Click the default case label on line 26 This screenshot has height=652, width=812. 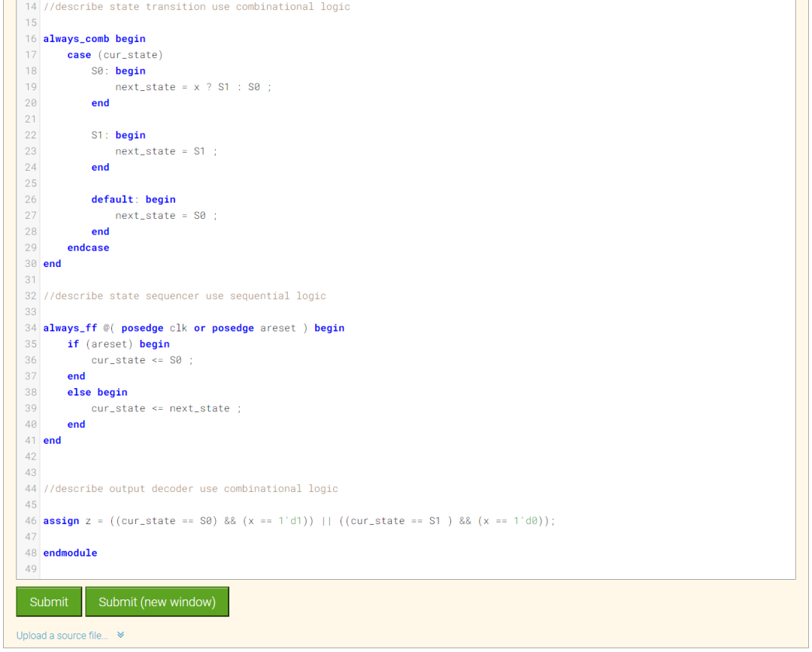click(x=111, y=199)
